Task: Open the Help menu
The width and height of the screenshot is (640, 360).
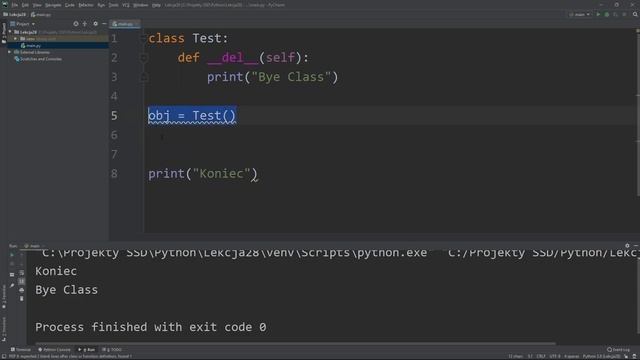Action: pyautogui.click(x=156, y=5)
